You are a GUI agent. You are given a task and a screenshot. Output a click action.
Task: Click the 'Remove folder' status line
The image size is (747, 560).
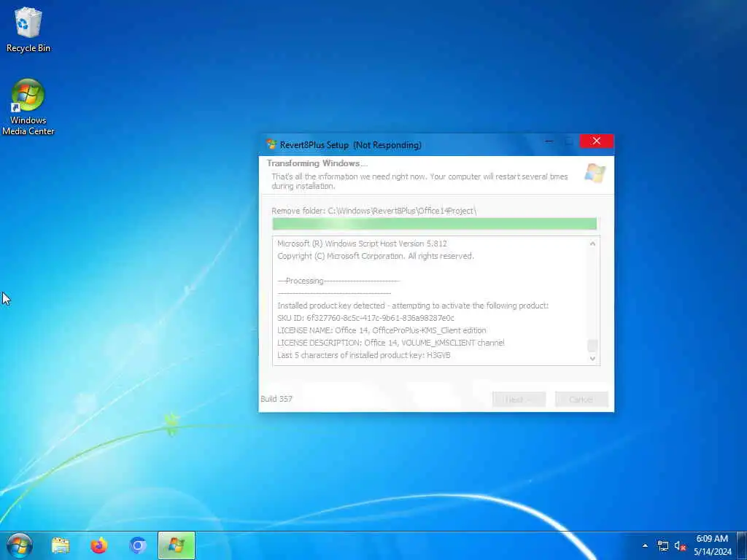tap(374, 211)
